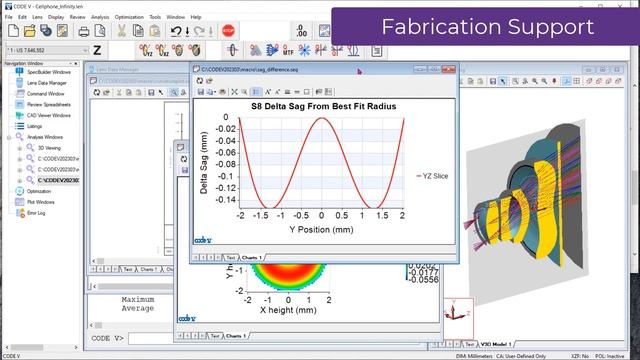Select Review Spreadsheets in the Navigation tree

[x=49, y=105]
